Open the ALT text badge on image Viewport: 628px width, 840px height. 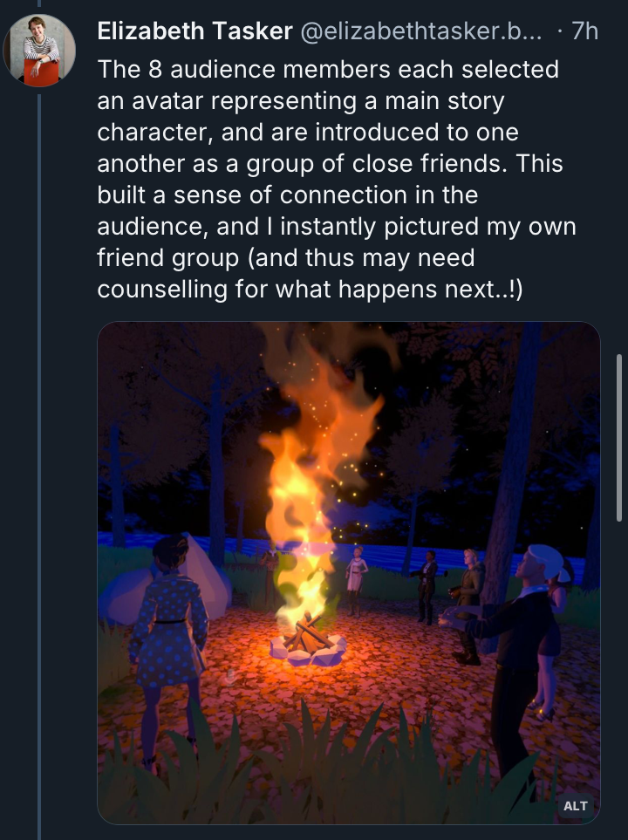click(576, 805)
